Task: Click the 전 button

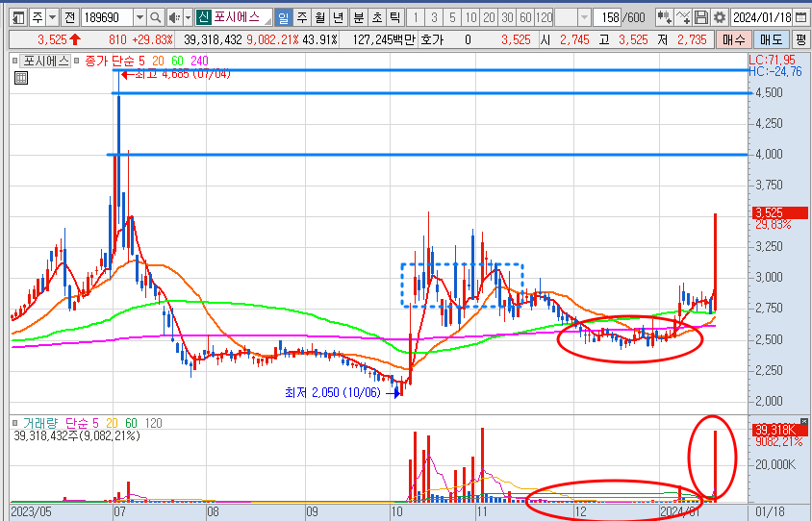Action: [69, 17]
